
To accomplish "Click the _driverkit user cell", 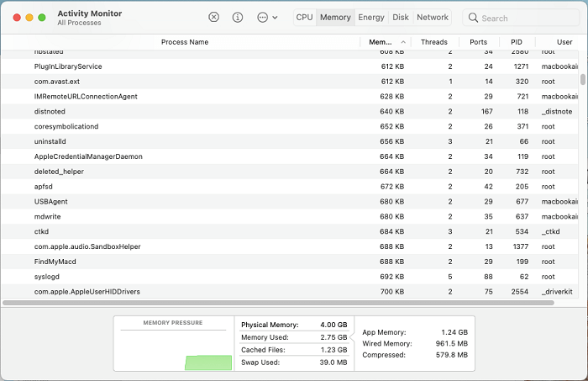I will [x=557, y=292].
